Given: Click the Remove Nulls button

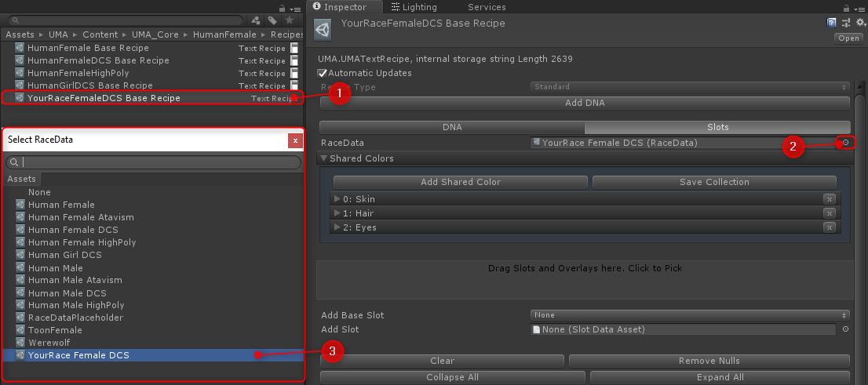Looking at the screenshot, I should [709, 361].
